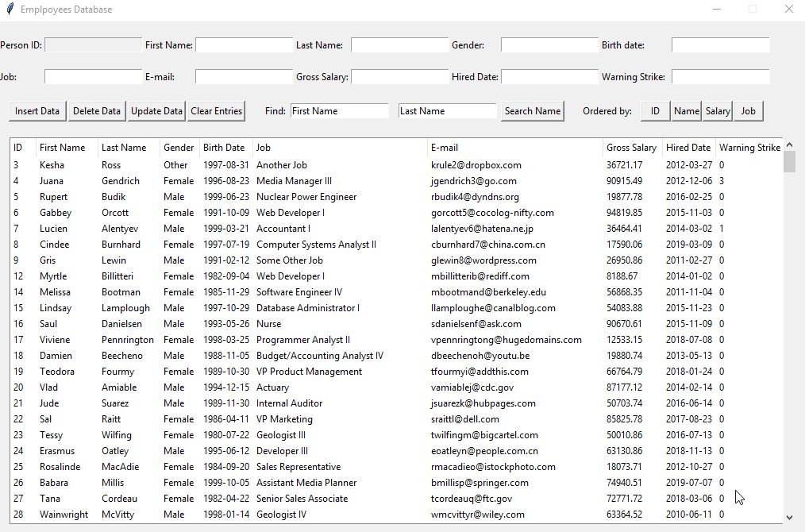The width and height of the screenshot is (805, 532).
Task: Sort the table by Name
Action: tap(686, 111)
